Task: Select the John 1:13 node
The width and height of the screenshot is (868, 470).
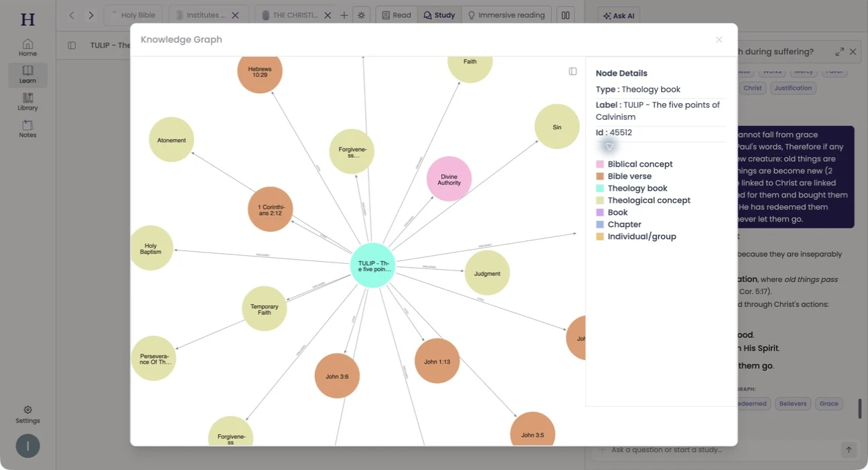Action: pyautogui.click(x=437, y=361)
